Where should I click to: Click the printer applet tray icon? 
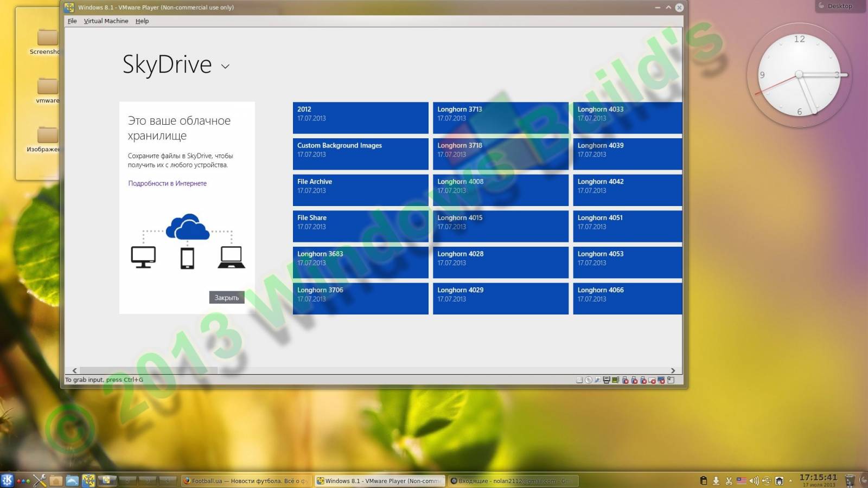pyautogui.click(x=780, y=481)
